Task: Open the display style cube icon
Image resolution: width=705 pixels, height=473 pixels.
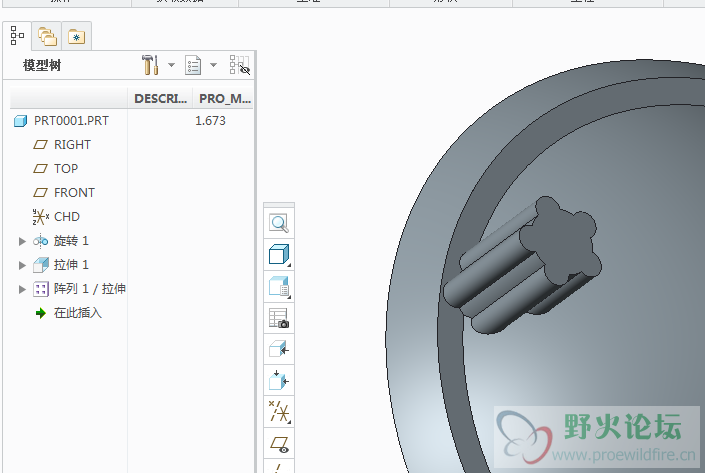Action: coord(279,254)
